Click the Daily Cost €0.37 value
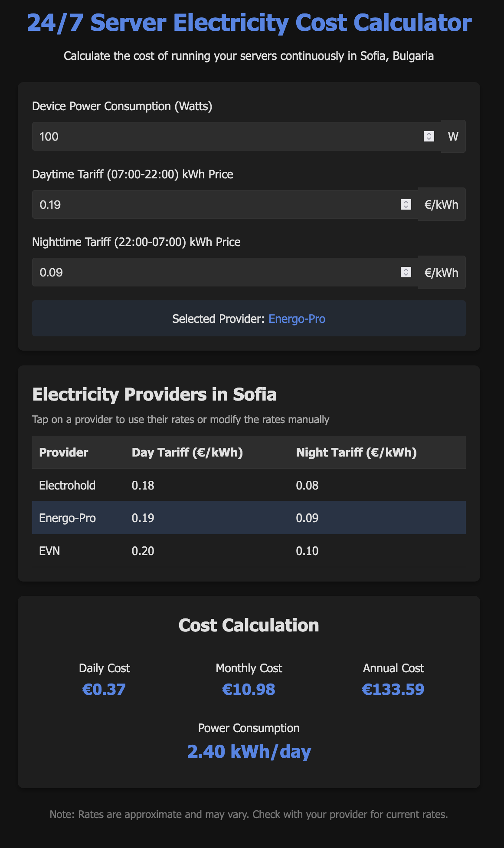This screenshot has width=504, height=848. (x=104, y=689)
